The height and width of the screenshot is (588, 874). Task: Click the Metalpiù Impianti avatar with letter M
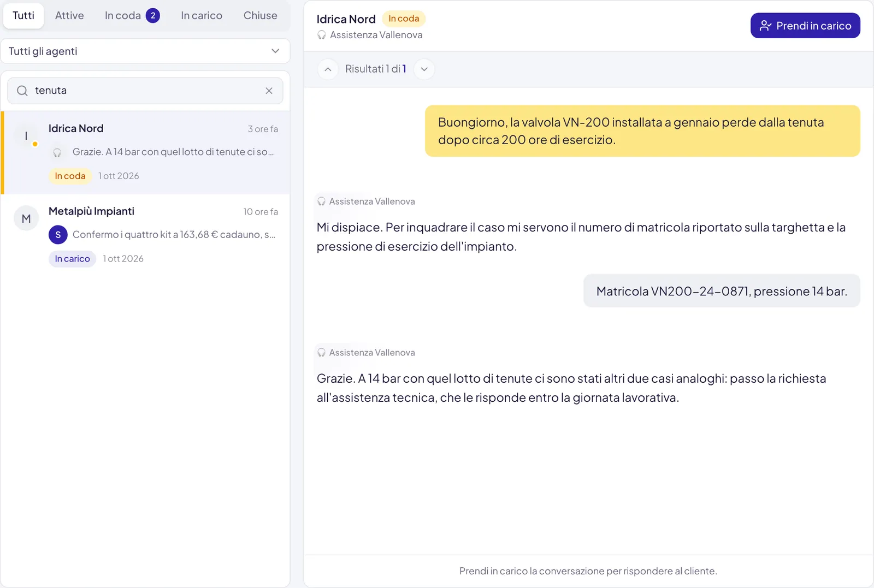pos(26,218)
